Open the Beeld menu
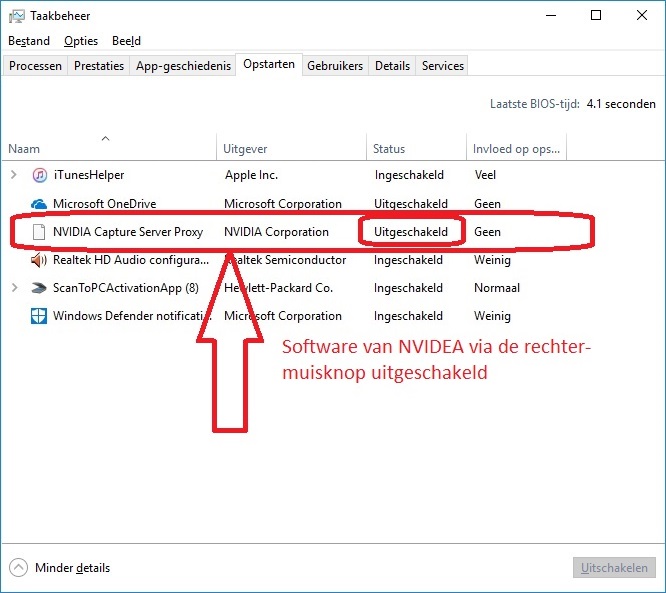This screenshot has width=666, height=593. pyautogui.click(x=127, y=41)
